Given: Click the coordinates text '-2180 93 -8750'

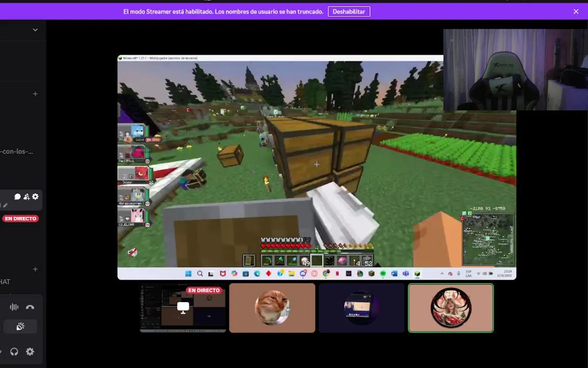Looking at the screenshot, I should point(487,209).
